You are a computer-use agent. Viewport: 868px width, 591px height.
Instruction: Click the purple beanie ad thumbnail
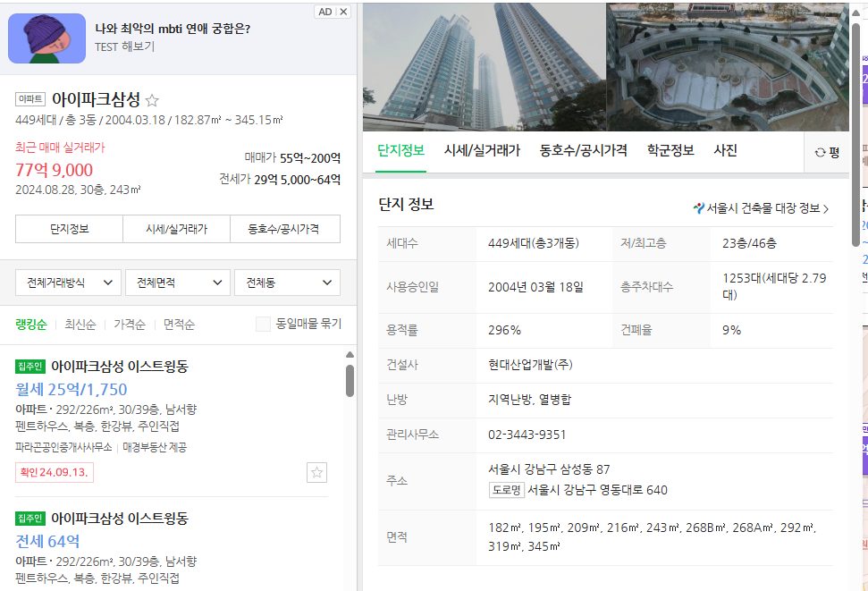click(x=47, y=38)
